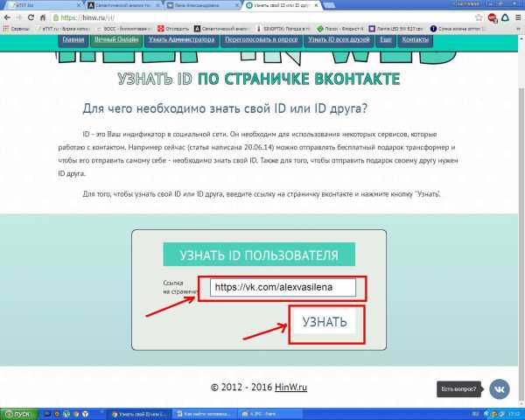Open the eTXT.ru bookmark
This screenshot has height=420, width=525.
coord(63,29)
